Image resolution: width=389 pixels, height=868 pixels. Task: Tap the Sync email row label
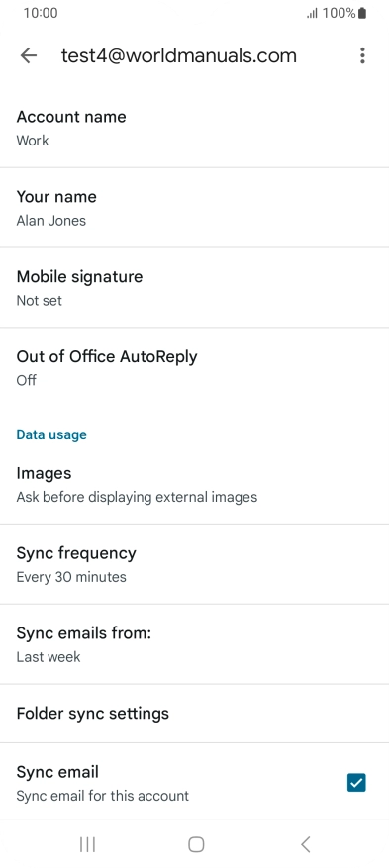[57, 772]
